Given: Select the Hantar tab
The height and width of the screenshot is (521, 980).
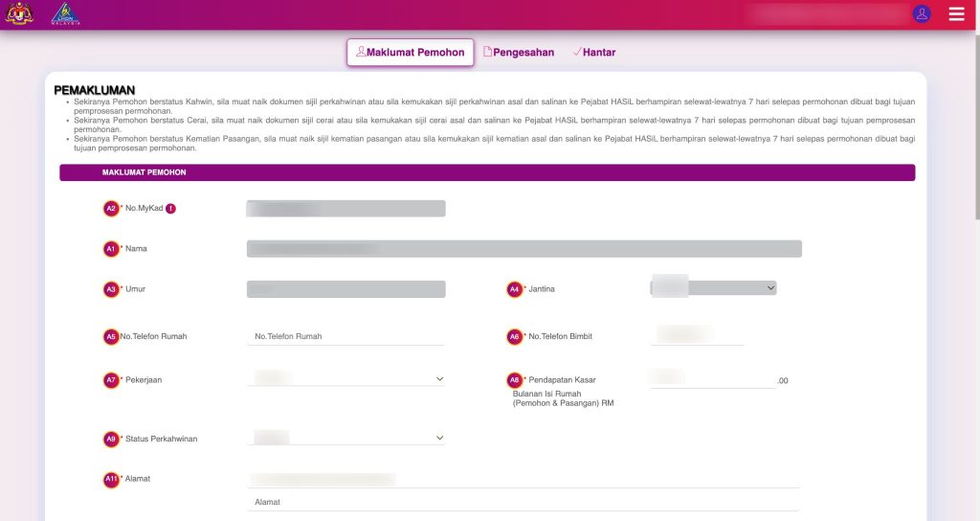Looking at the screenshot, I should 593,53.
